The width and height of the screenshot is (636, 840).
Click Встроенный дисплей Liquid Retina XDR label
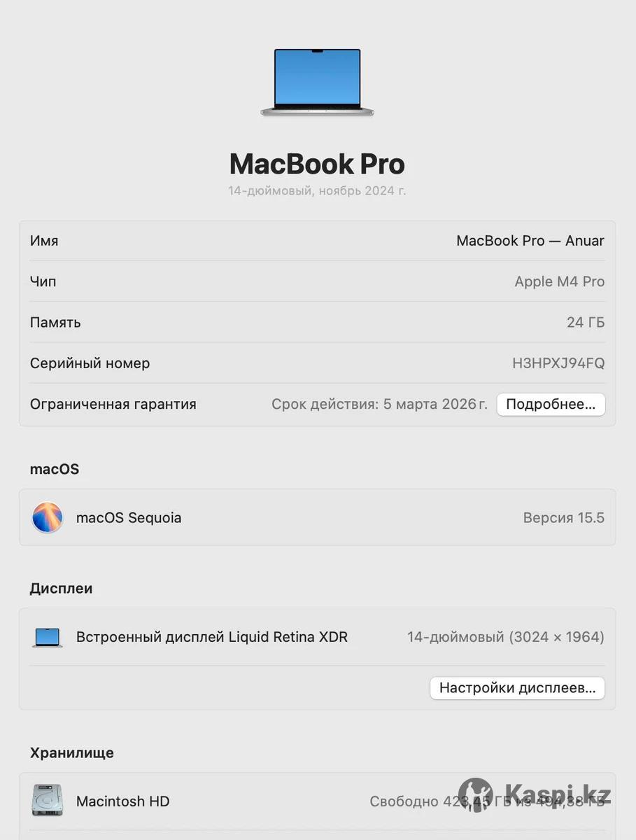[212, 637]
